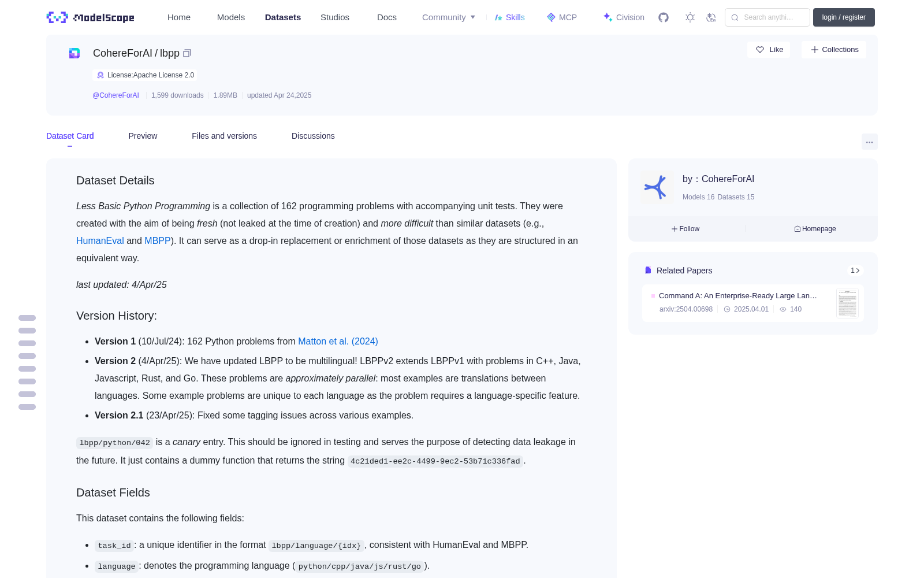
Task: Click the by: CohereForAI name
Action: [x=718, y=179]
